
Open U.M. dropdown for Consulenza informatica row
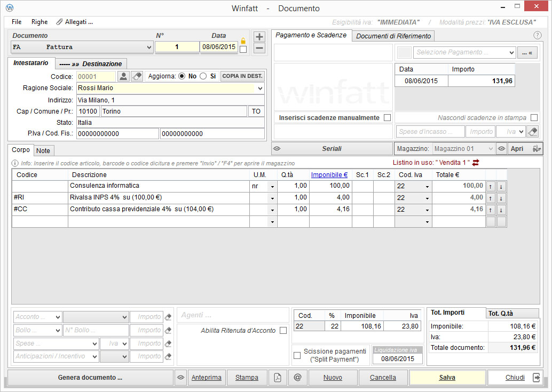(x=272, y=187)
